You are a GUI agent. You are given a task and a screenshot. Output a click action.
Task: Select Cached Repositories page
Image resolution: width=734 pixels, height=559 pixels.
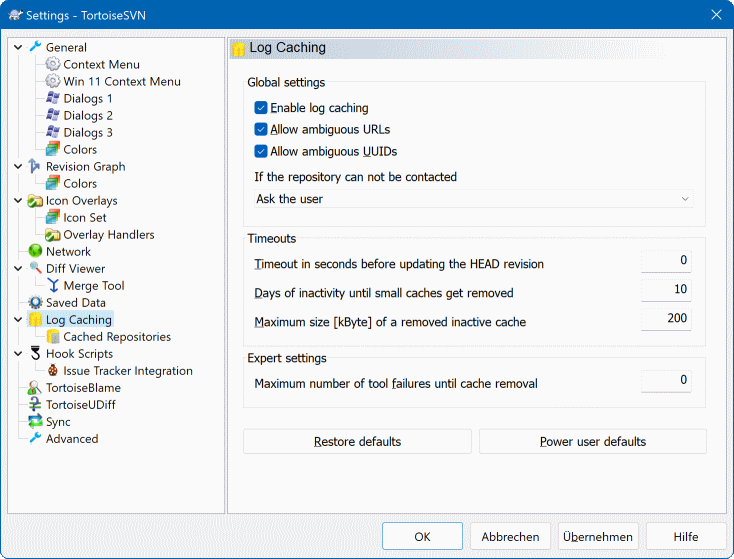[x=117, y=337]
